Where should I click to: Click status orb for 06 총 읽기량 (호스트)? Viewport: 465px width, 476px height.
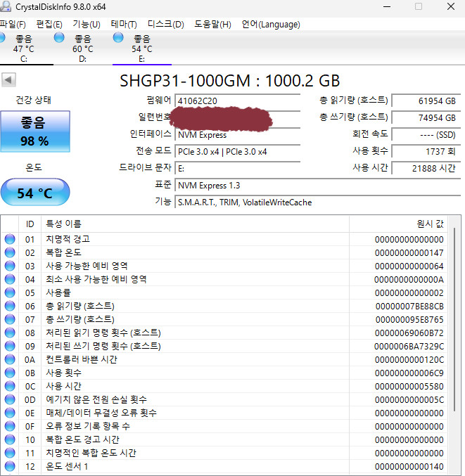tap(10, 306)
